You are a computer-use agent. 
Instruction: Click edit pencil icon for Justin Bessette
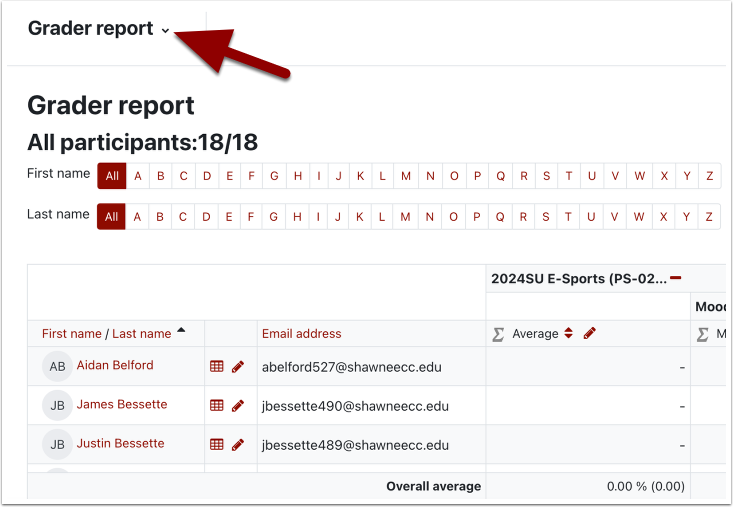click(x=238, y=445)
